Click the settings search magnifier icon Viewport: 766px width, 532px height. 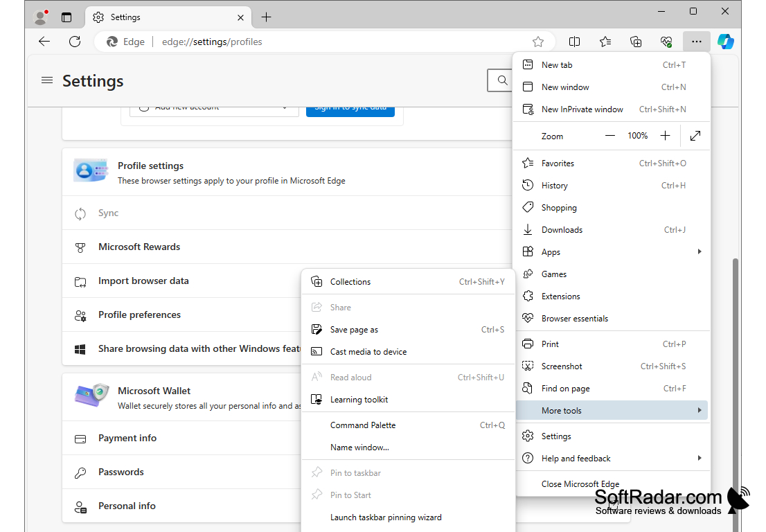click(502, 80)
